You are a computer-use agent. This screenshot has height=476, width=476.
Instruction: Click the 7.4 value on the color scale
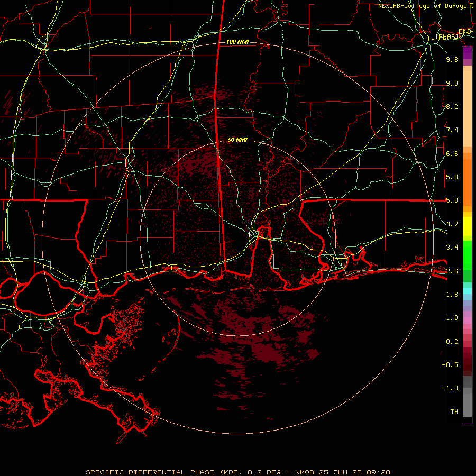tap(452, 130)
